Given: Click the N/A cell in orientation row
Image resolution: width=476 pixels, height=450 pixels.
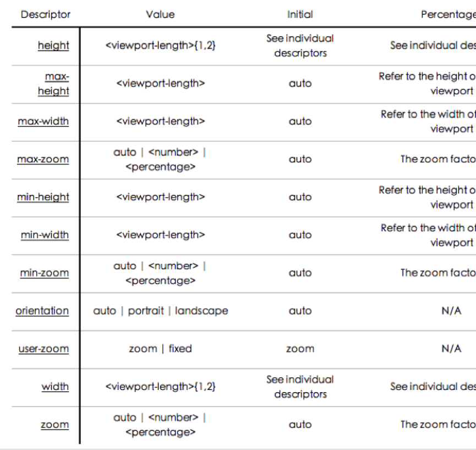Looking at the screenshot, I should point(451,311).
